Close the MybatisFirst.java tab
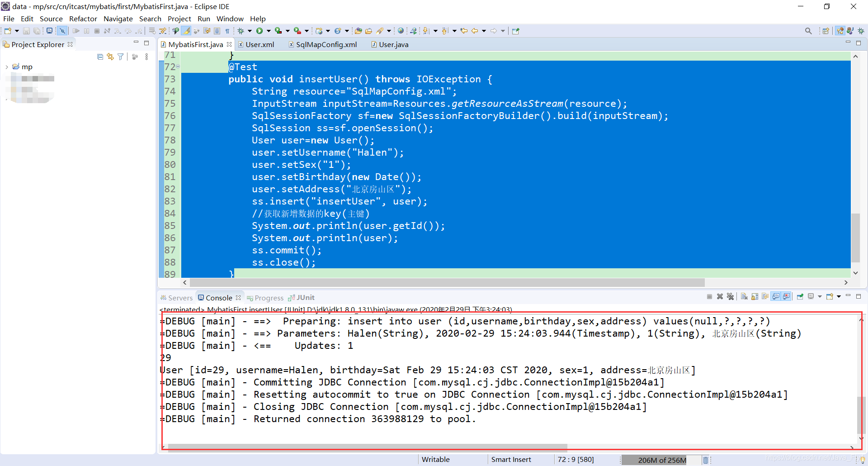Screen dimensions: 868x466 coord(229,44)
